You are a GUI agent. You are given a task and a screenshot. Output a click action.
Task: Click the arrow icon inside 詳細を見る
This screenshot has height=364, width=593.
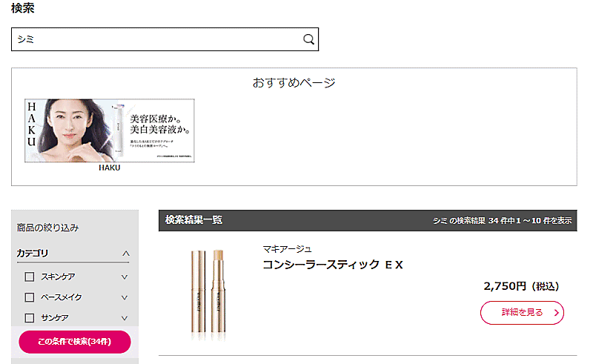pos(556,313)
